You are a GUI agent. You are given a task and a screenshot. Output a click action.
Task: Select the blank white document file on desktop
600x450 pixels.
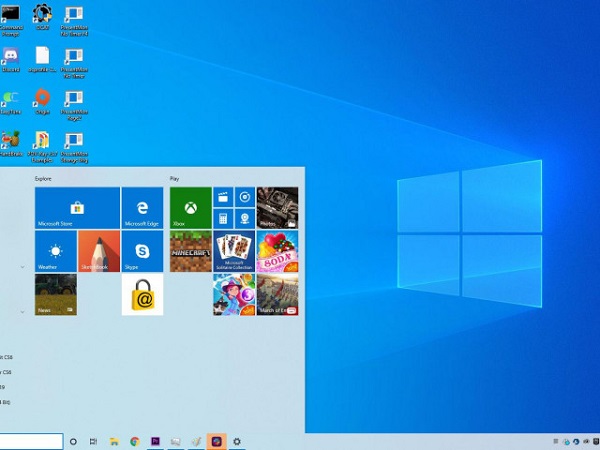(x=42, y=60)
